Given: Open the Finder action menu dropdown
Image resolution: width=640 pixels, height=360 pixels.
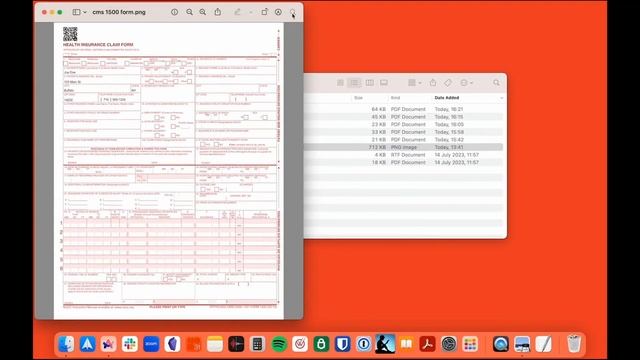Looking at the screenshot, I should point(466,83).
